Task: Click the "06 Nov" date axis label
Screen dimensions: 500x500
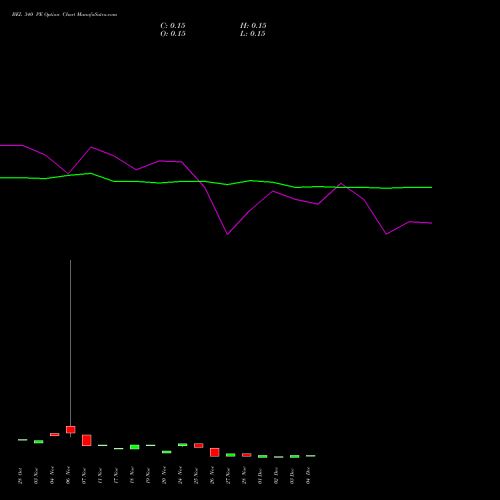Action: click(68, 476)
